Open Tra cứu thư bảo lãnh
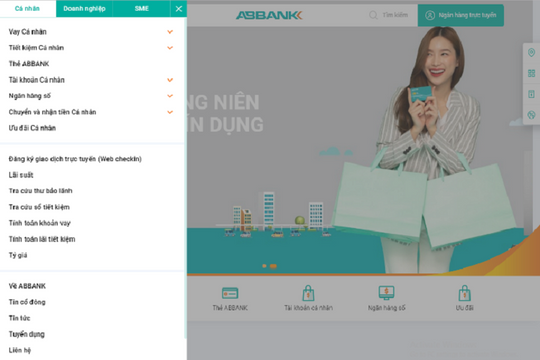 pos(41,191)
